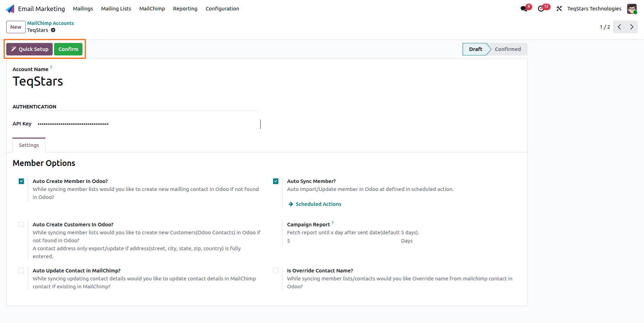Screen dimensions: 644x323
Task: Switch company via TeqStars Technologies
Action: (594, 9)
